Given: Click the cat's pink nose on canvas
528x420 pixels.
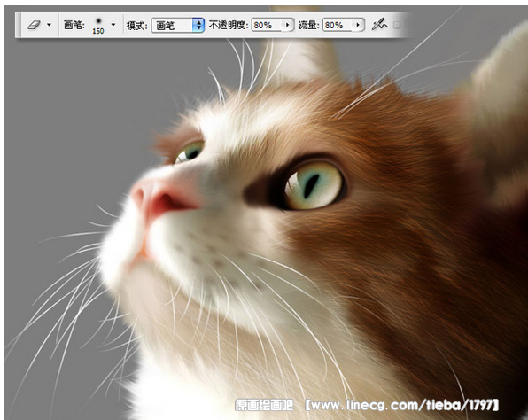Looking at the screenshot, I should click(x=162, y=198).
